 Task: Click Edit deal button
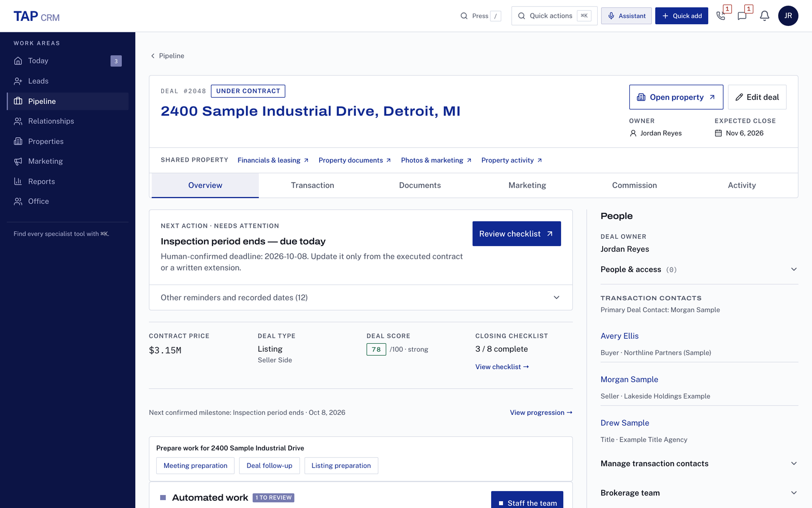[x=757, y=97]
